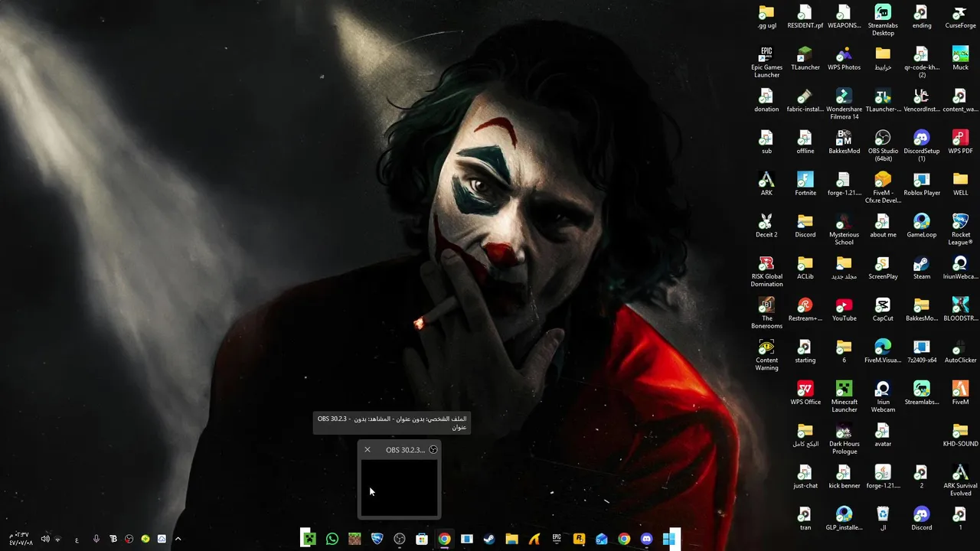
Task: Select the GLP_installe... file icon
Action: tap(844, 519)
